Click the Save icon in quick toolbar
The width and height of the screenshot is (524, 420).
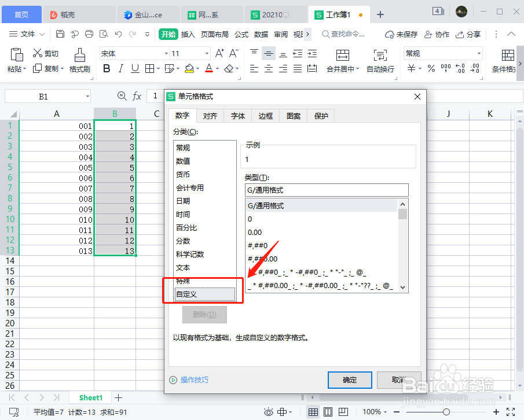(x=60, y=34)
